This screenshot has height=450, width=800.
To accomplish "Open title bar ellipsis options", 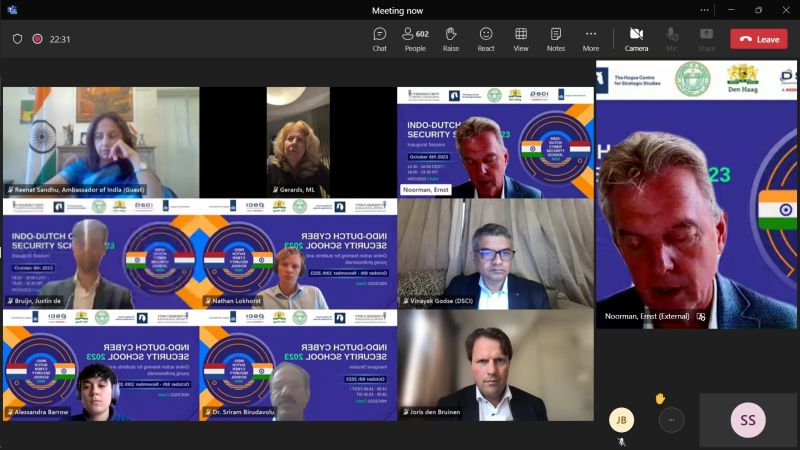I will (x=705, y=10).
